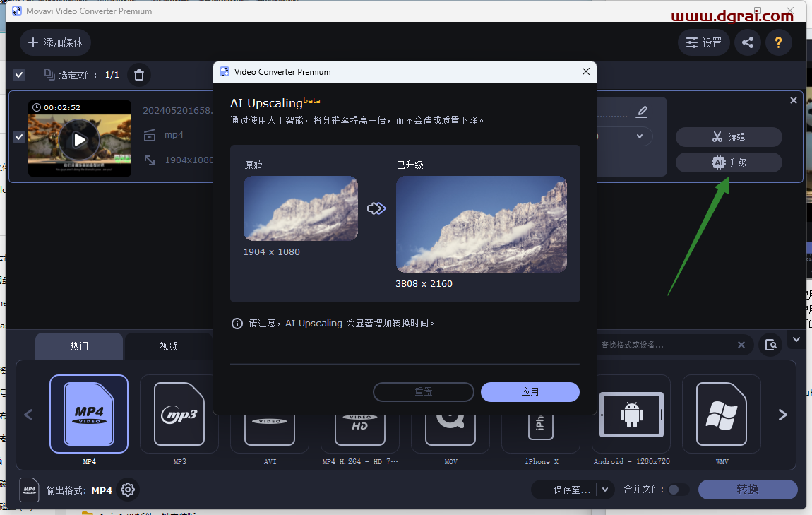Go to previous formats with left arrow
812x515 pixels.
click(28, 415)
